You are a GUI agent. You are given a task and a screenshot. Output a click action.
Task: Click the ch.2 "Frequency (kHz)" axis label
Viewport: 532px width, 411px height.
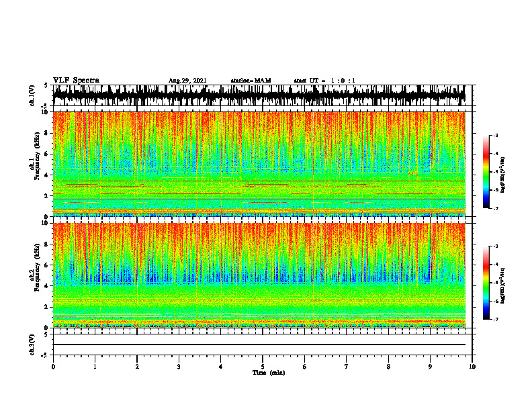point(36,267)
